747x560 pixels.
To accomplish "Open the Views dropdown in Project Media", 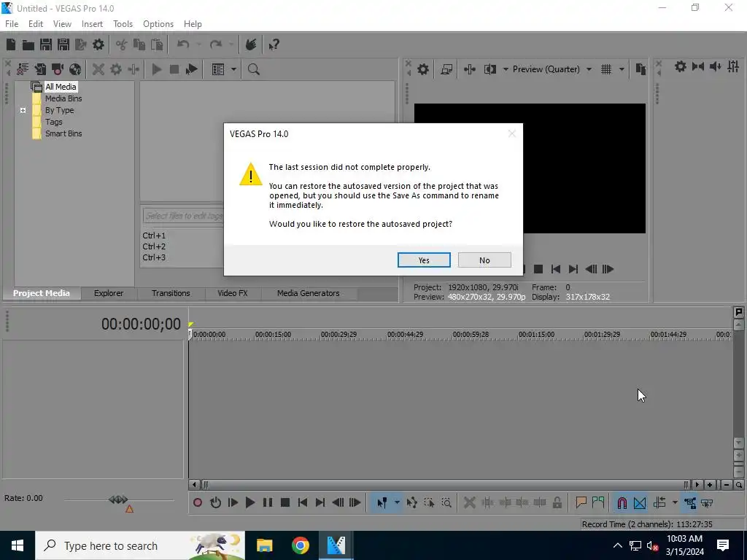I will point(234,69).
